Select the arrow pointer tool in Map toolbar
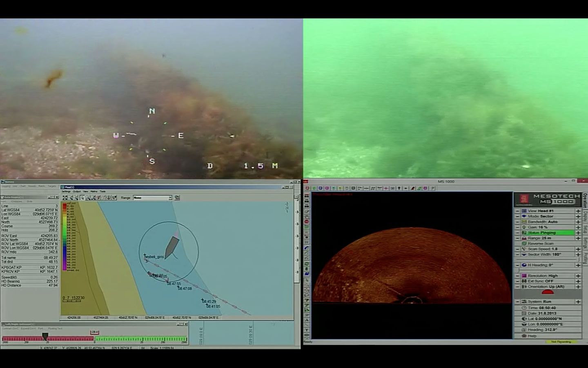Image resolution: width=588 pixels, height=368 pixels. (82, 197)
